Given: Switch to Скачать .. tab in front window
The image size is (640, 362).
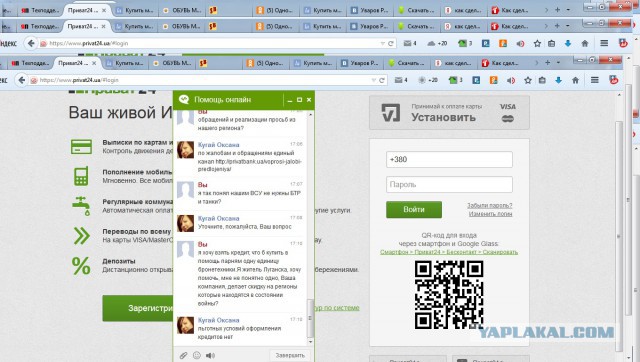Looking at the screenshot, I should [407, 63].
